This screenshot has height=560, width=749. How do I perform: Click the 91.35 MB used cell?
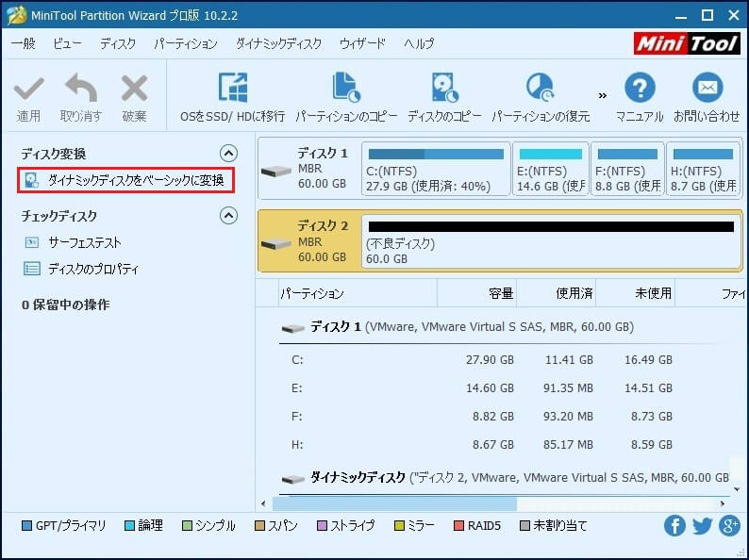click(x=568, y=388)
